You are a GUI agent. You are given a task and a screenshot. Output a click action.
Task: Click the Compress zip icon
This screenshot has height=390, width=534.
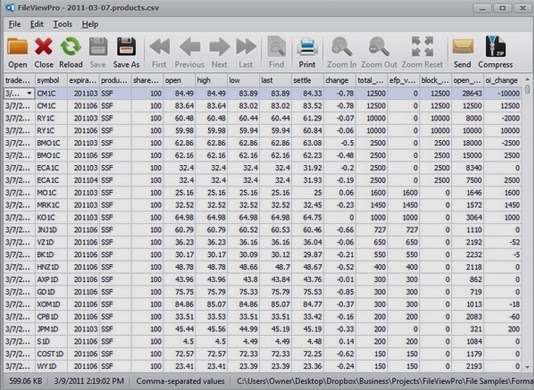(x=496, y=47)
